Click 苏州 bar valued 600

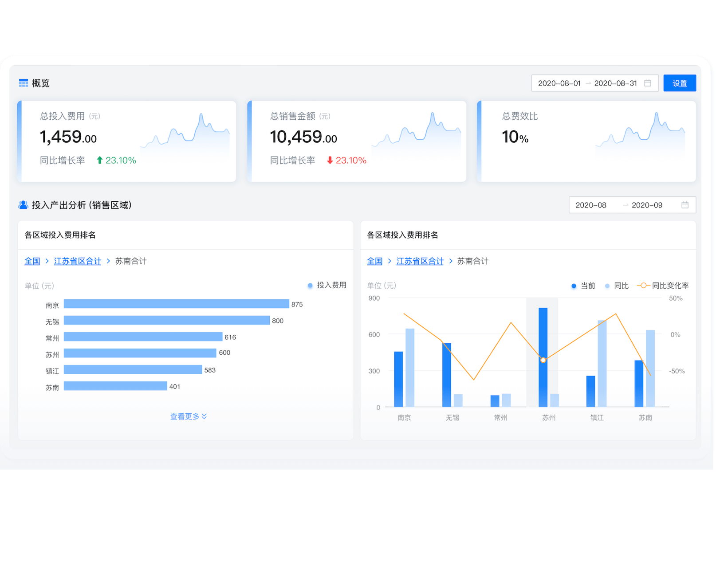[140, 353]
